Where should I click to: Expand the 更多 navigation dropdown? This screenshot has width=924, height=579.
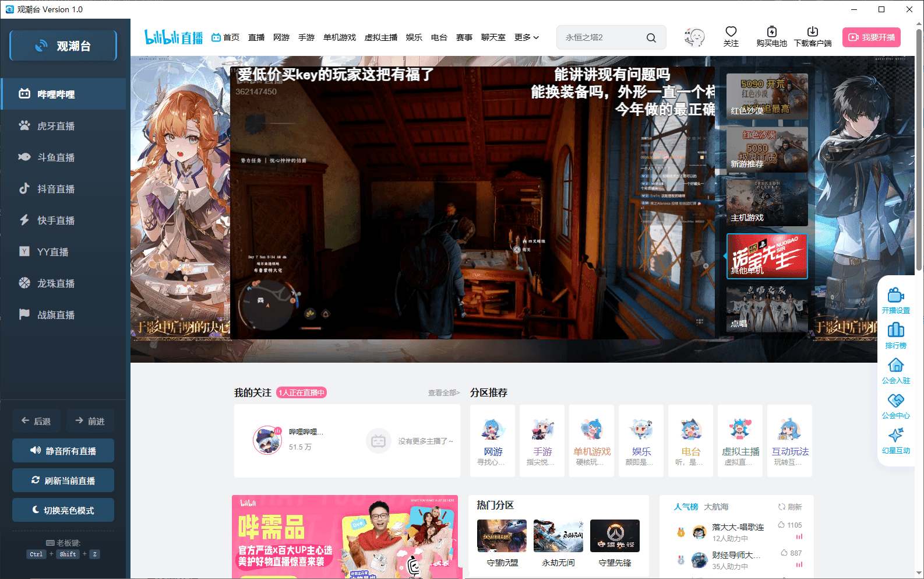click(x=526, y=37)
